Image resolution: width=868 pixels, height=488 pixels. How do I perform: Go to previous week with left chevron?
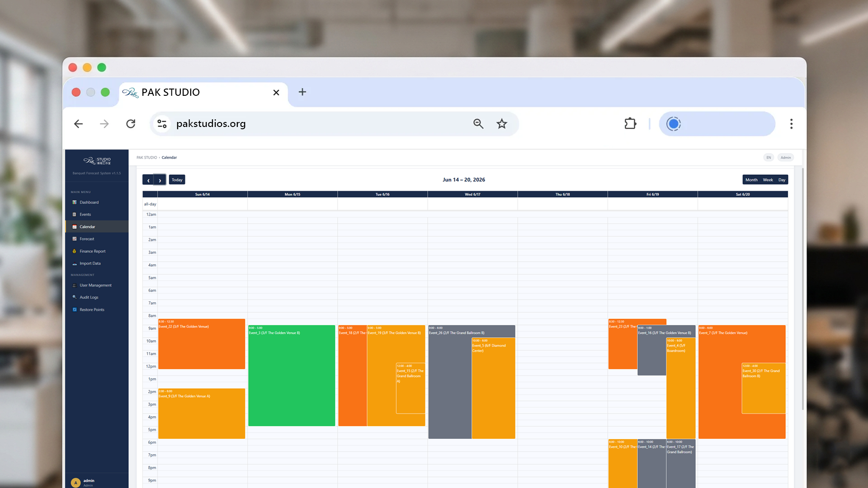point(148,180)
